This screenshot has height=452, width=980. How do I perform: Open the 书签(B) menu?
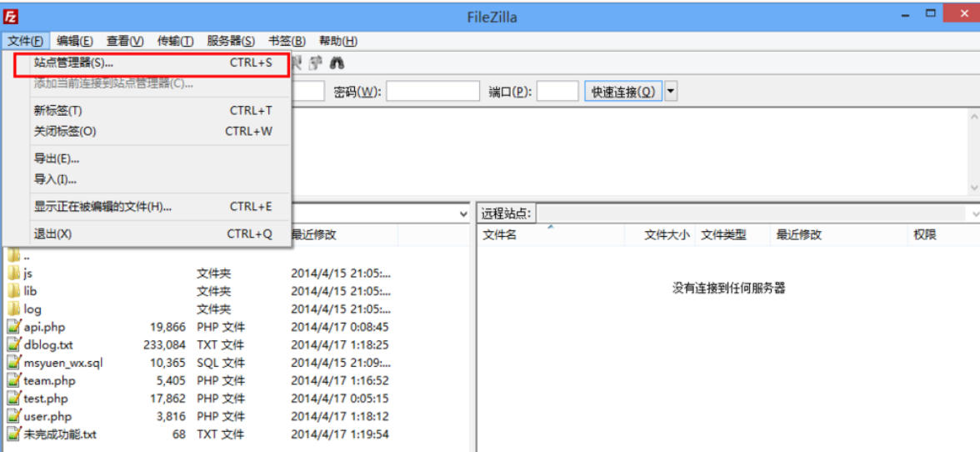coord(287,41)
